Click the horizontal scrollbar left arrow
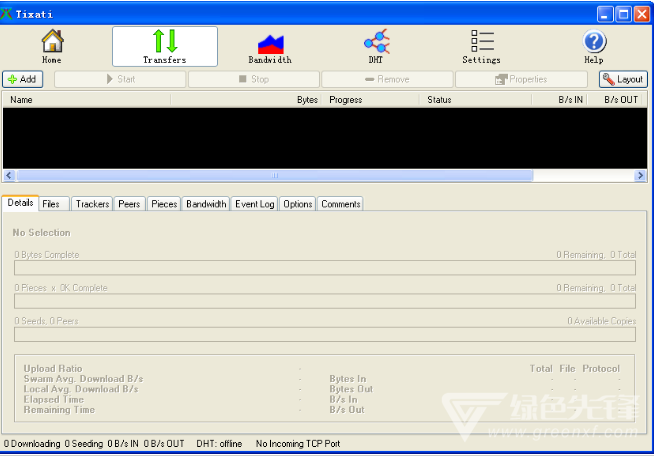The height and width of the screenshot is (456, 654). point(9,175)
